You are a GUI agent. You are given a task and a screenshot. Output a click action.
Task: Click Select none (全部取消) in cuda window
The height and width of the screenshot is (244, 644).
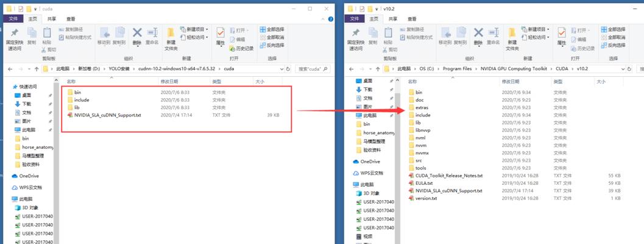272,37
